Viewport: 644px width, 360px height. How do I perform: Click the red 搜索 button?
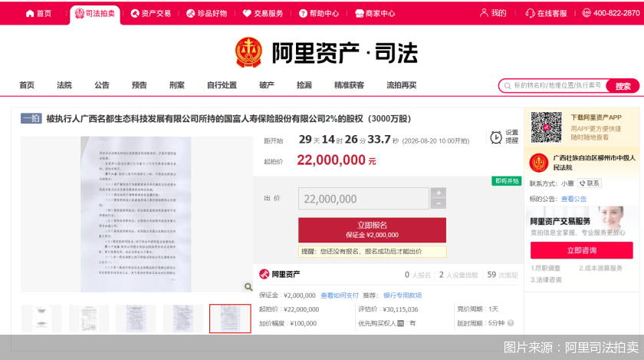(x=623, y=86)
